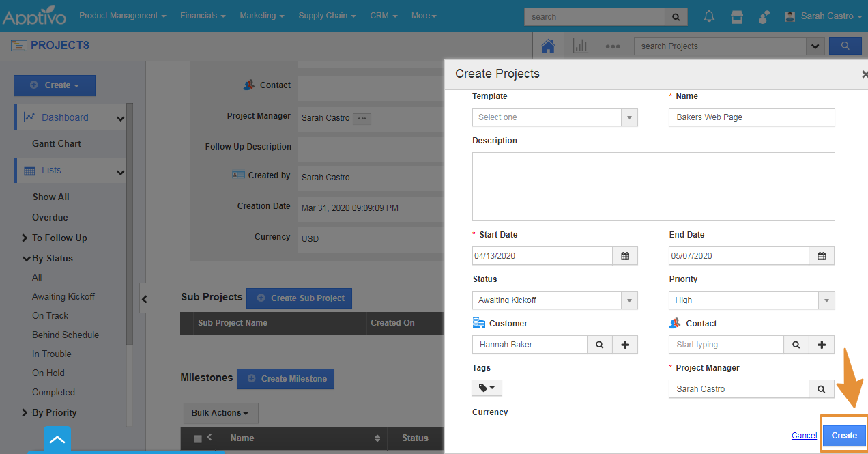The height and width of the screenshot is (454, 868).
Task: Click the Project Manager search icon
Action: click(x=822, y=389)
